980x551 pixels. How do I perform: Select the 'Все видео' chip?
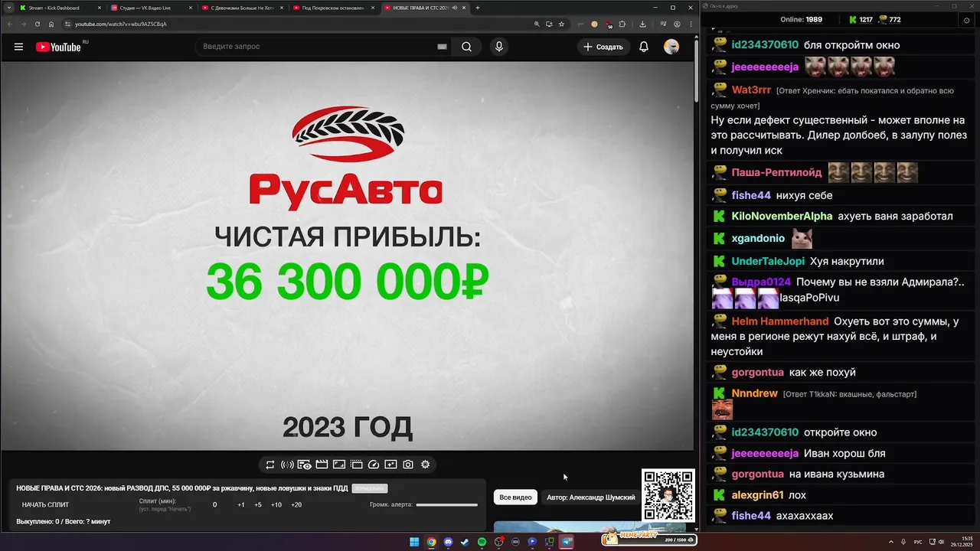(x=515, y=497)
